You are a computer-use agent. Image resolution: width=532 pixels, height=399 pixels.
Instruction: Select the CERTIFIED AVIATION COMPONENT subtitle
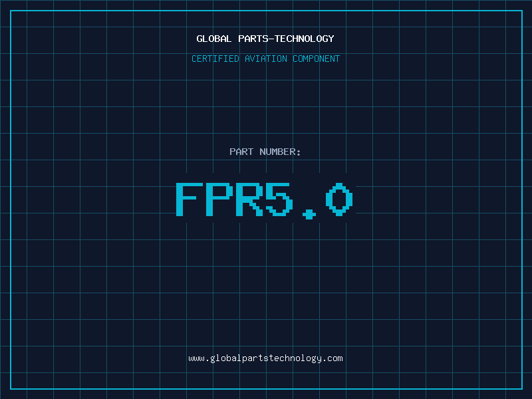pyautogui.click(x=265, y=59)
